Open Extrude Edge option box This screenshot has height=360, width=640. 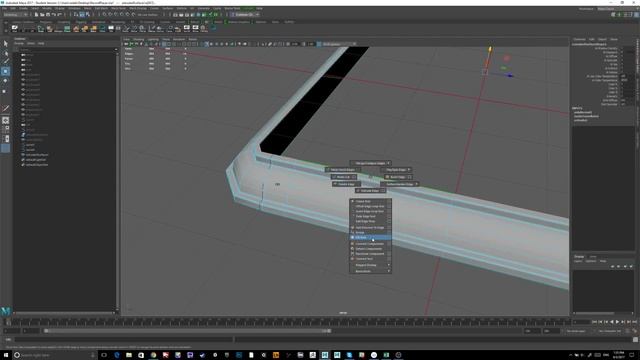(382, 191)
